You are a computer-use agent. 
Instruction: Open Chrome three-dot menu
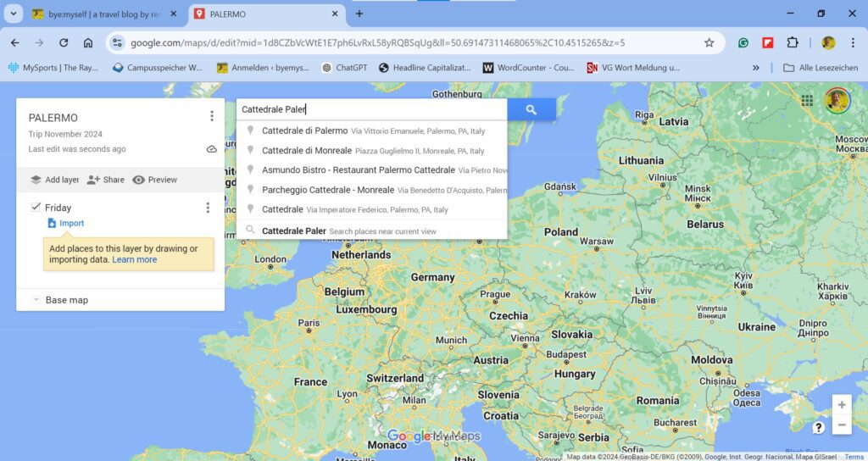point(853,42)
